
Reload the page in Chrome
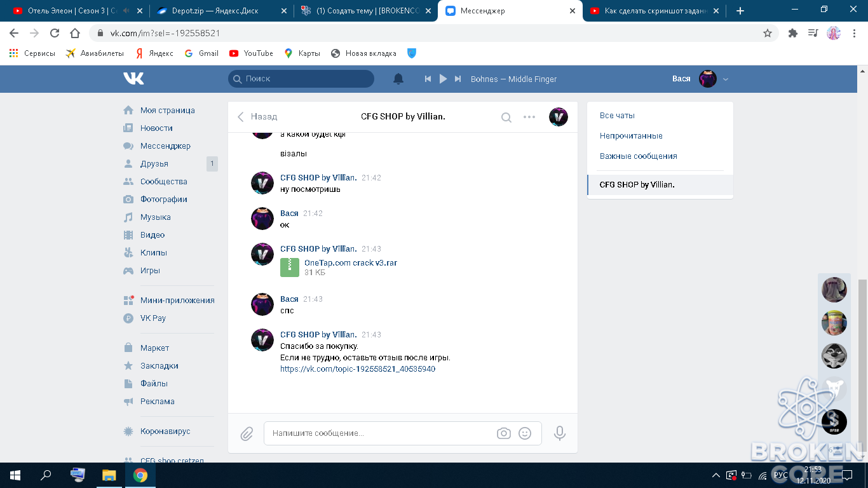pyautogui.click(x=55, y=33)
